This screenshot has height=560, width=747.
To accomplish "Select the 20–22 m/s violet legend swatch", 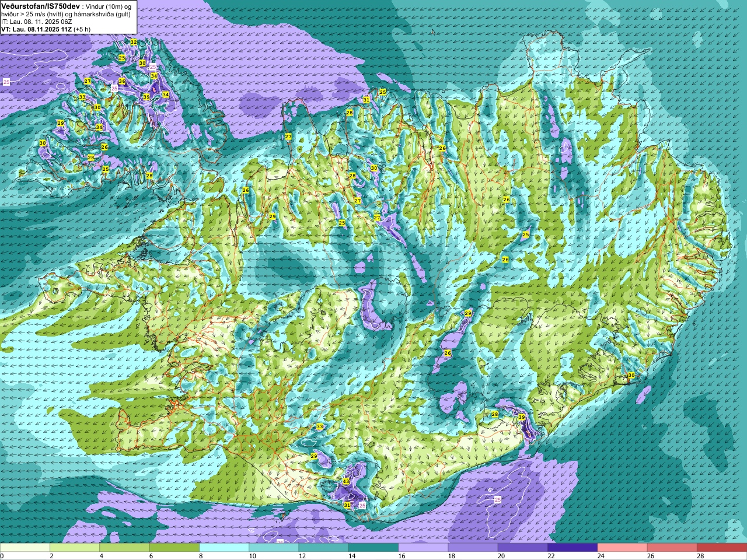I will (x=523, y=548).
